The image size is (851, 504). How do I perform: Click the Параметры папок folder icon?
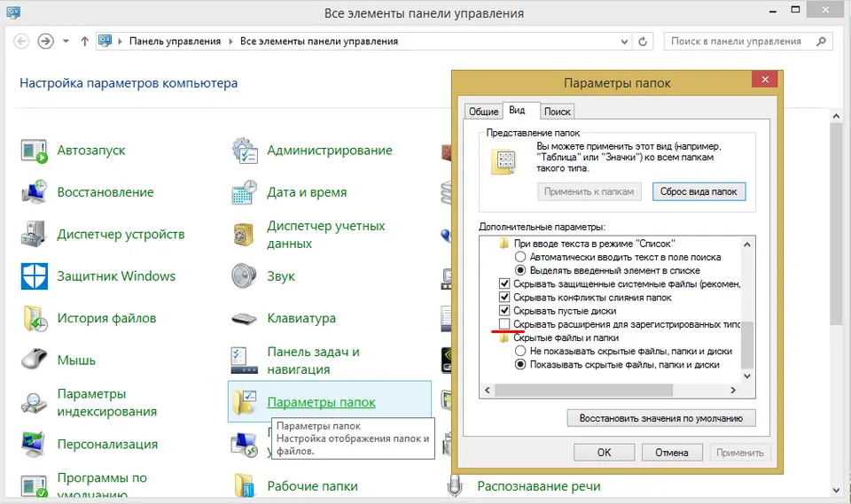click(x=245, y=402)
